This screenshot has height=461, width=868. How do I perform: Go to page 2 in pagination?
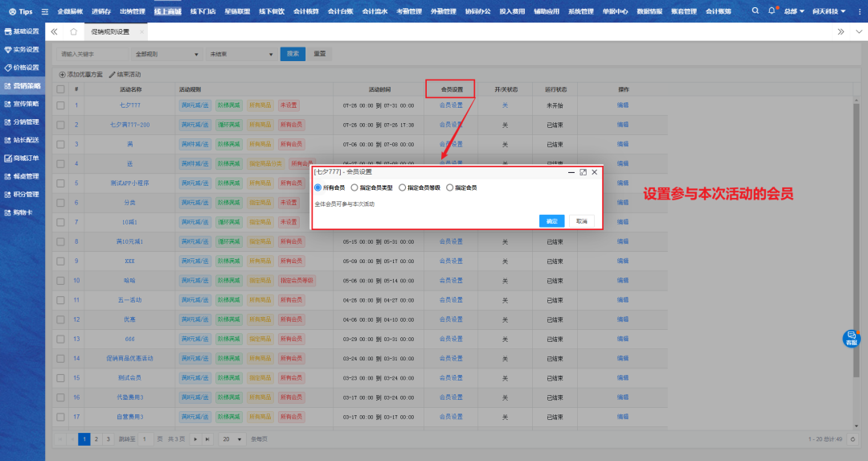click(x=96, y=438)
